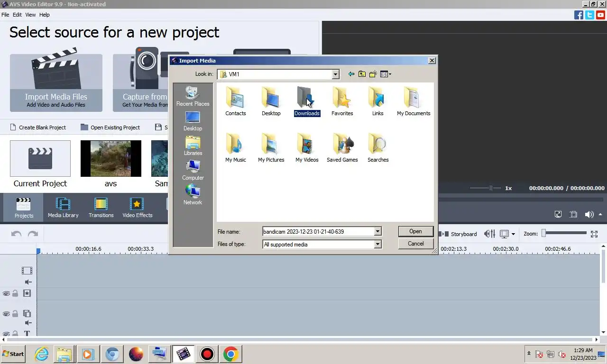Click the Redo arrow in the timeline toolbar
607x364 pixels.
click(33, 234)
